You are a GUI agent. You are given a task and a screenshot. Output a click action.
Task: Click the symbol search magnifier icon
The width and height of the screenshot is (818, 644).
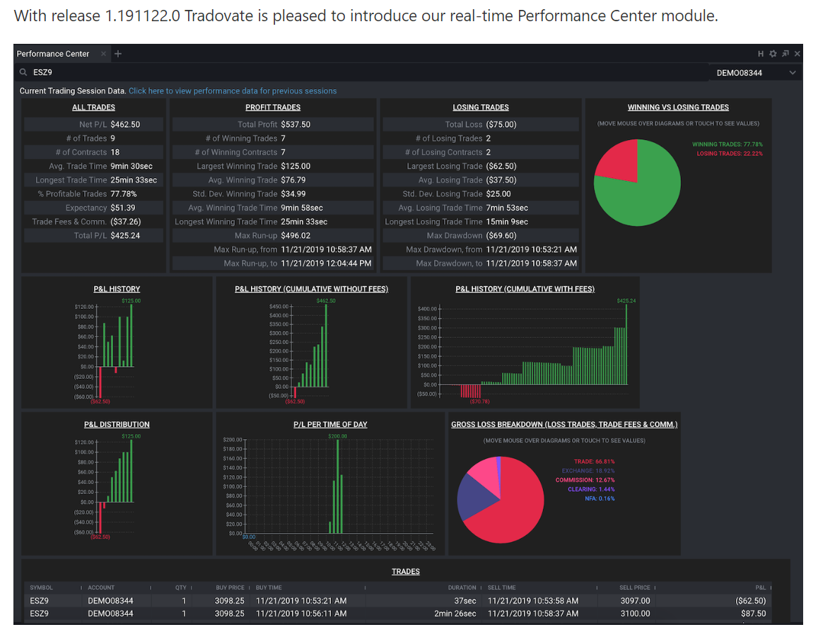tap(23, 73)
